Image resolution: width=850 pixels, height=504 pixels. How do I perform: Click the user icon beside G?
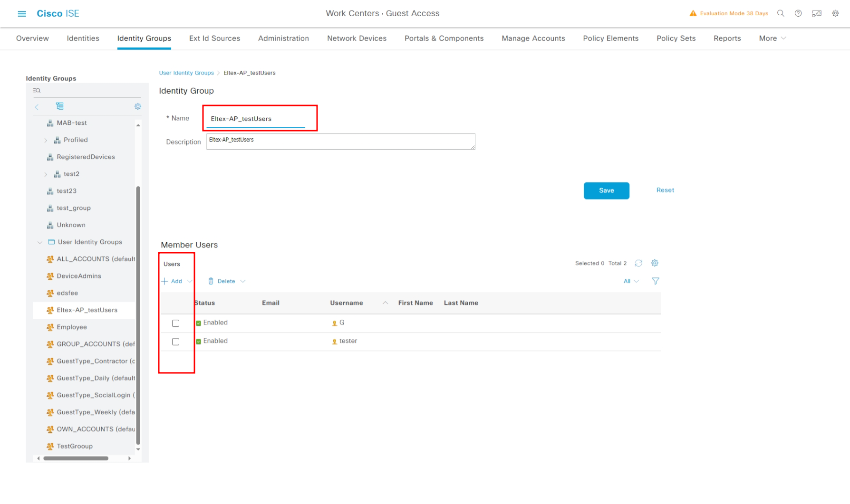tap(335, 323)
